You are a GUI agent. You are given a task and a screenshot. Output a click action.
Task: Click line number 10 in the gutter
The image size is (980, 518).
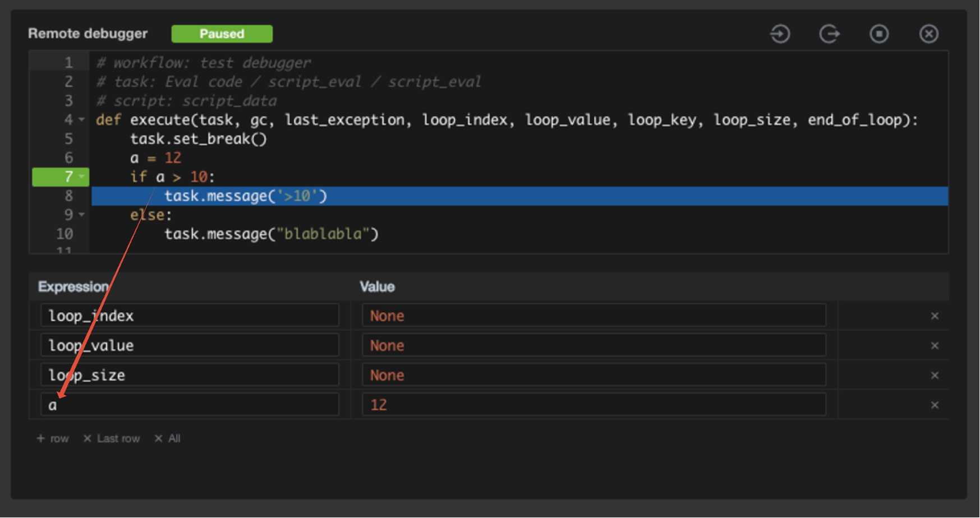tap(65, 234)
